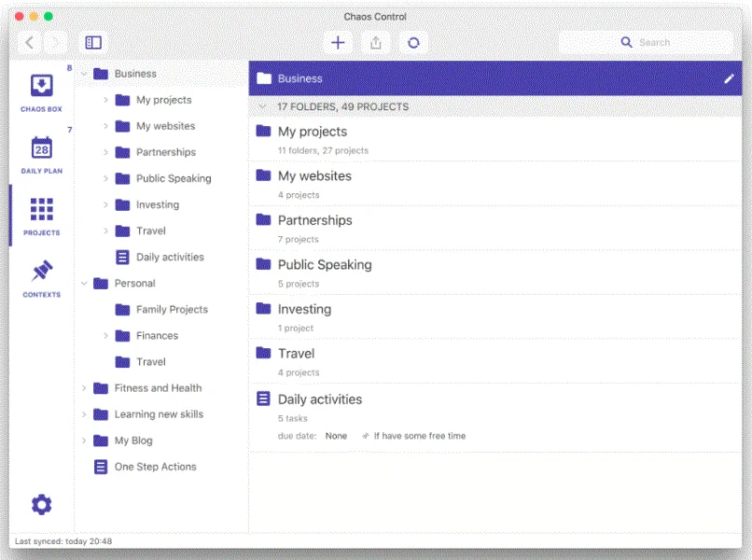The image size is (752, 560).
Task: Collapse the Business folder in tree
Action: pyautogui.click(x=84, y=74)
